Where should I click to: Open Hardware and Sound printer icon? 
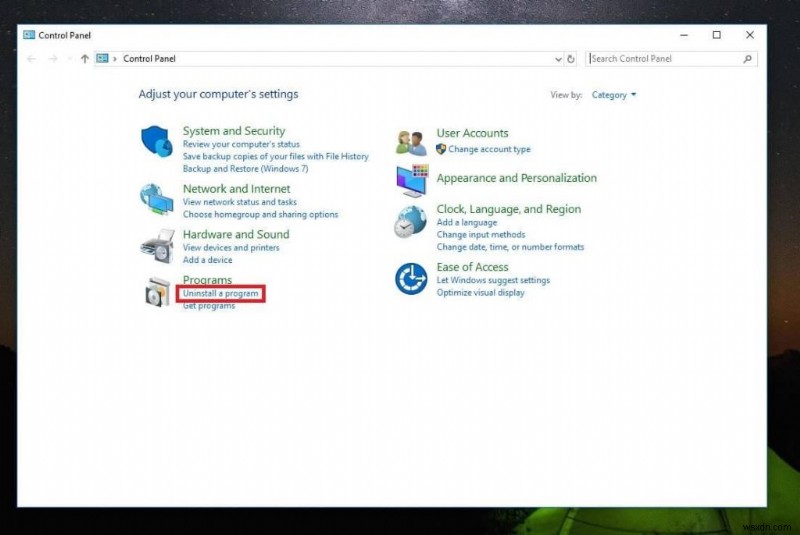157,246
